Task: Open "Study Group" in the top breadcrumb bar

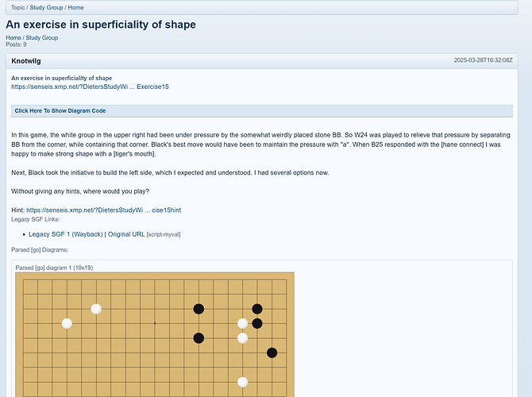Action: (47, 8)
